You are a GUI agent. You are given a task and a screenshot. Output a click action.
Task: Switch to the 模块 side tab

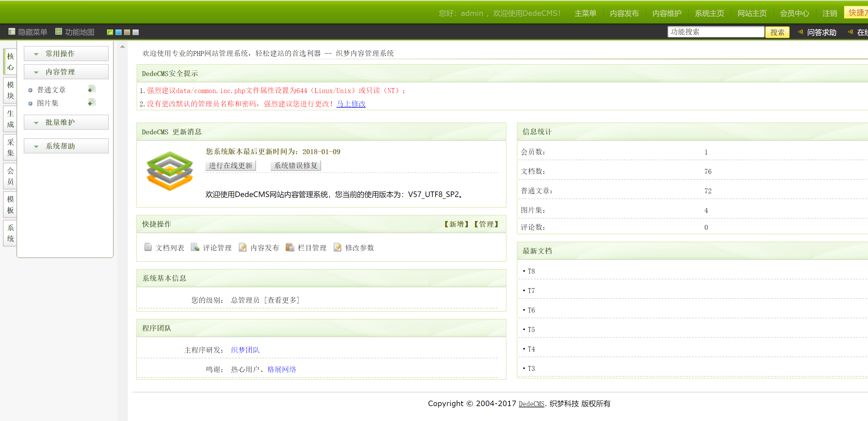pyautogui.click(x=10, y=90)
